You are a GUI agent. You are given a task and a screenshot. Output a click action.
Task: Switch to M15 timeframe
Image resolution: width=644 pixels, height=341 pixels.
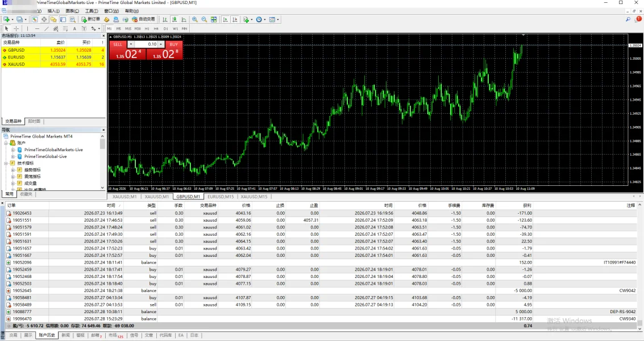pos(128,29)
